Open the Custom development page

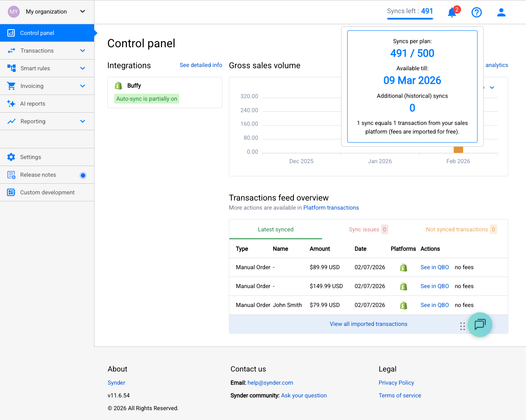(x=47, y=192)
